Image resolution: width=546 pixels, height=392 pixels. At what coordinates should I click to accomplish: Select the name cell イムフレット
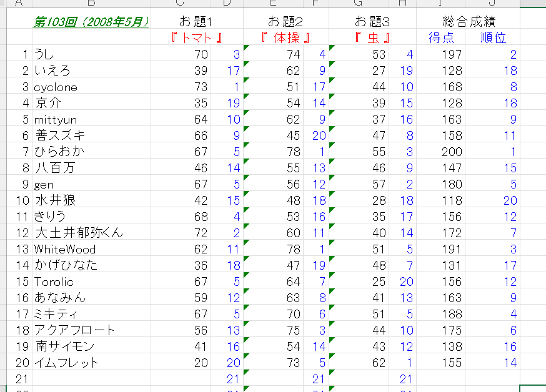coord(91,363)
